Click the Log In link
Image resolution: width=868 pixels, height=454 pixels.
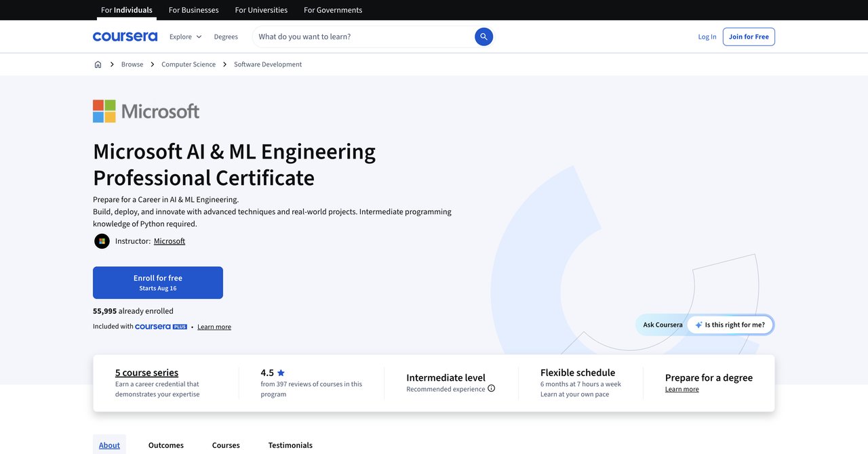coord(707,37)
